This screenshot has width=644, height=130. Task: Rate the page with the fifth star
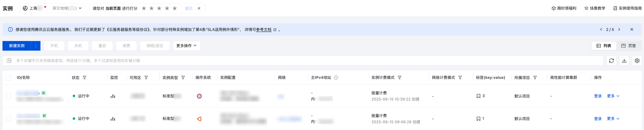coord(175,8)
